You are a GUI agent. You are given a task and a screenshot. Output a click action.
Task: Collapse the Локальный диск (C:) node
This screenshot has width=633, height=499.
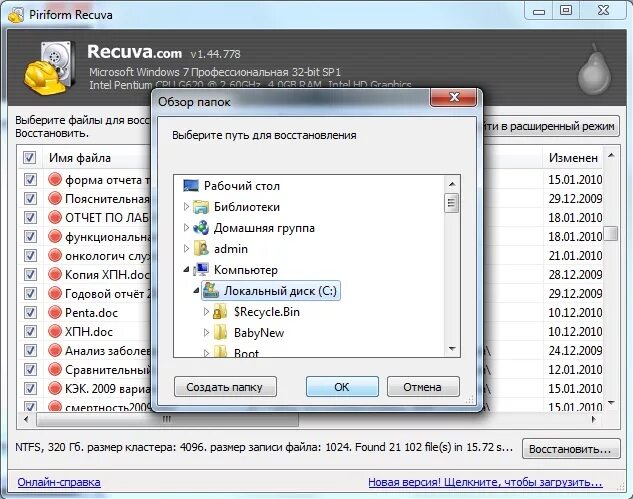[x=196, y=291]
